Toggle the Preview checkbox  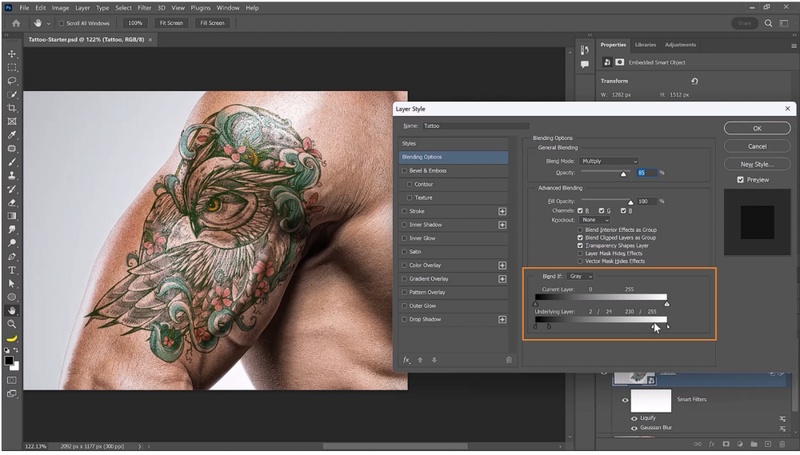pyautogui.click(x=740, y=180)
